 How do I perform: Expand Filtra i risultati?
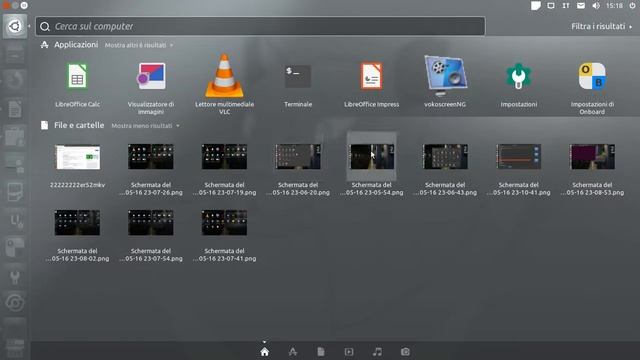[x=601, y=27]
